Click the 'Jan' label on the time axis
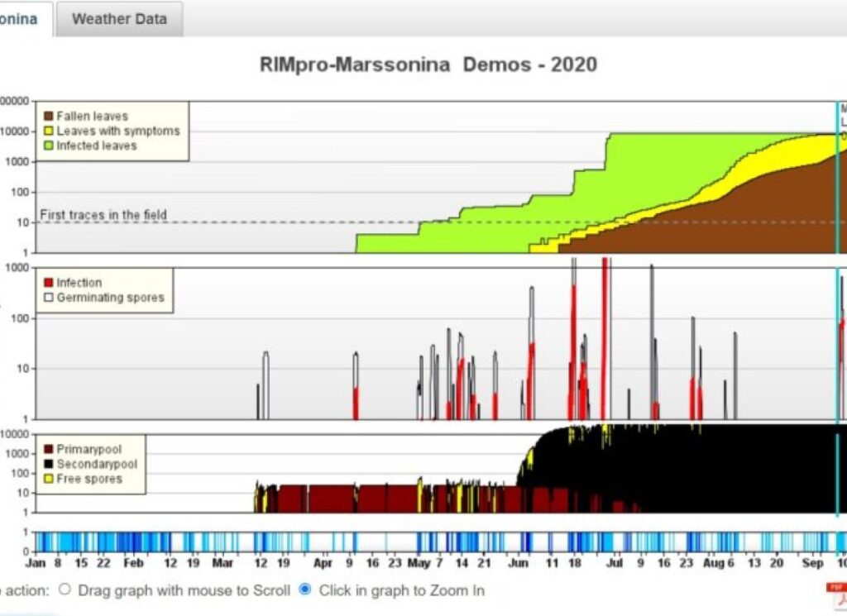 (36, 563)
